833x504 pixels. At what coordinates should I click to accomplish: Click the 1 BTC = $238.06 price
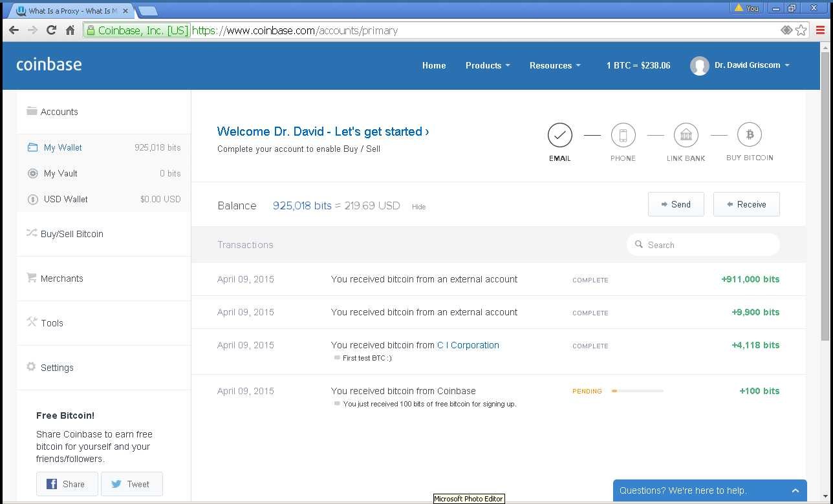638,65
